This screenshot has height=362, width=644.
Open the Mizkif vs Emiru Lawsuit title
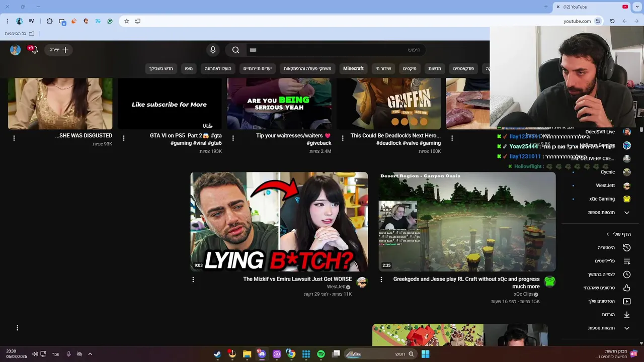[297, 279]
